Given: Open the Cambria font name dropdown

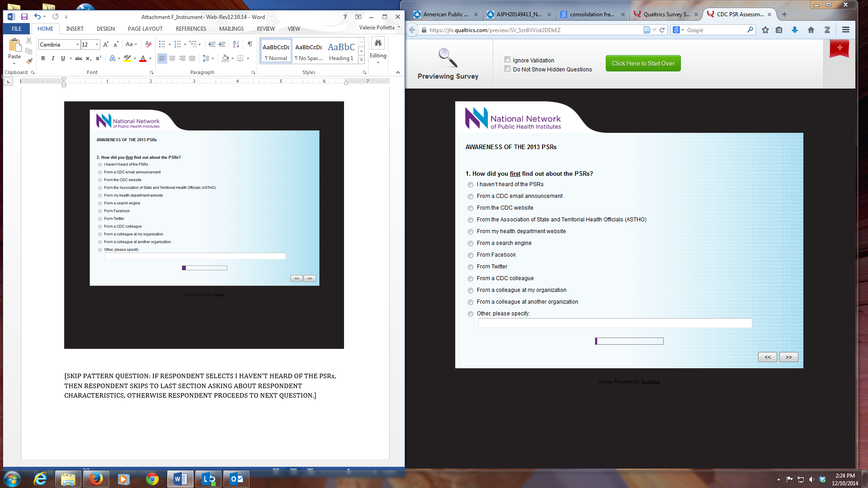Looking at the screenshot, I should coord(77,44).
